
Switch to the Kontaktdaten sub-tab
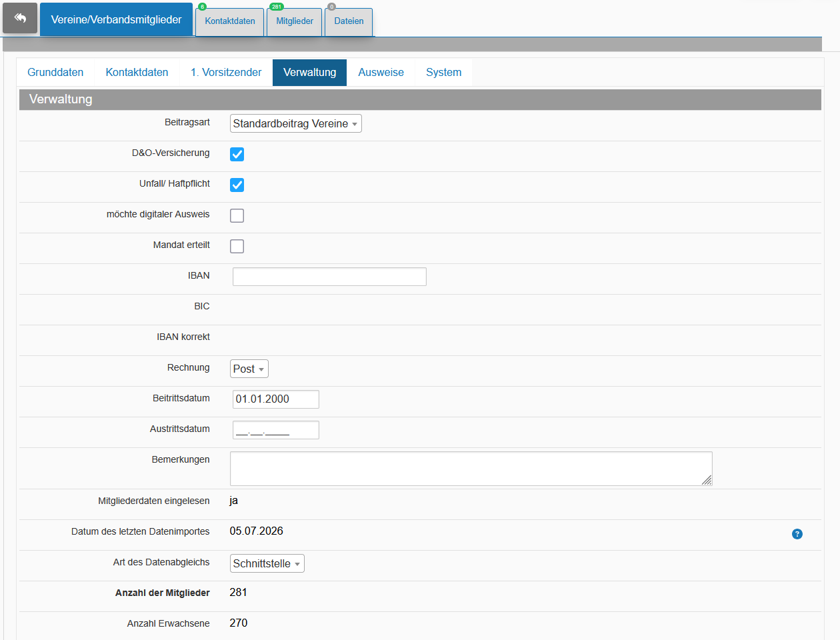point(137,72)
